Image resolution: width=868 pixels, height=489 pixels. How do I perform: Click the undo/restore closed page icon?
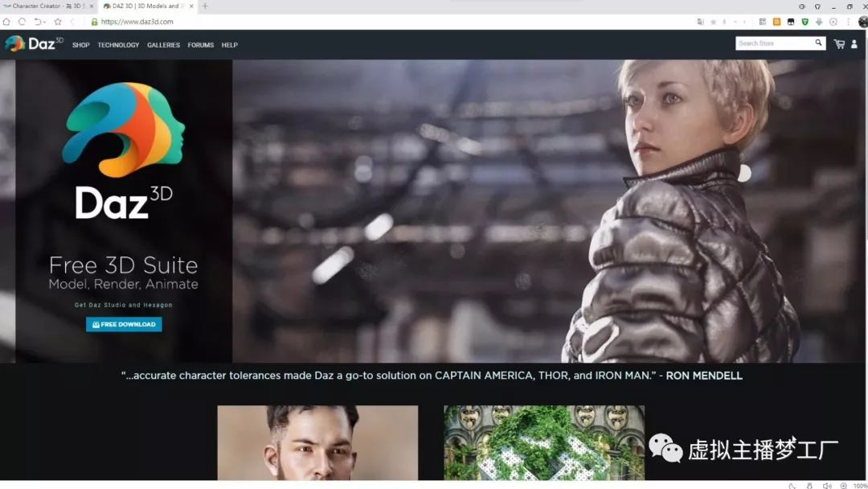(x=39, y=22)
